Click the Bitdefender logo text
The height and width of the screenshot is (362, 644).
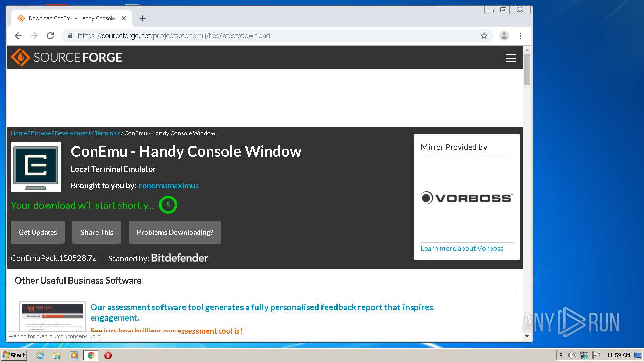180,258
